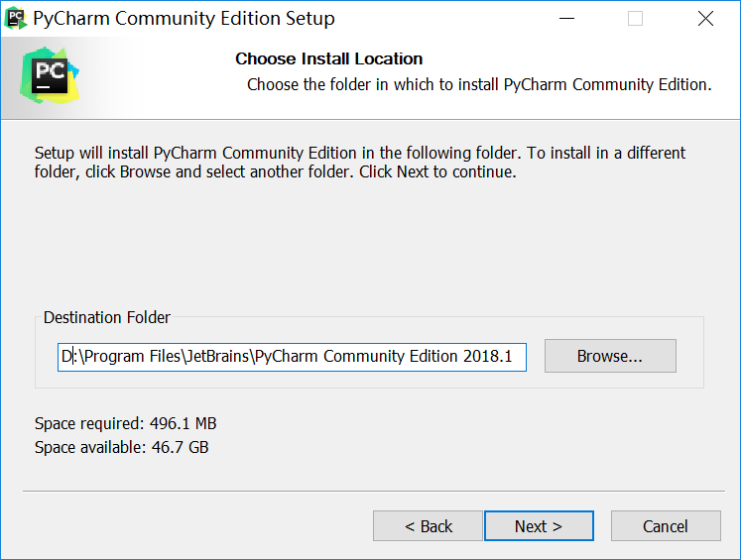Click the window title PyCharm Community Edition Setup
This screenshot has width=741, height=560.
[x=185, y=19]
